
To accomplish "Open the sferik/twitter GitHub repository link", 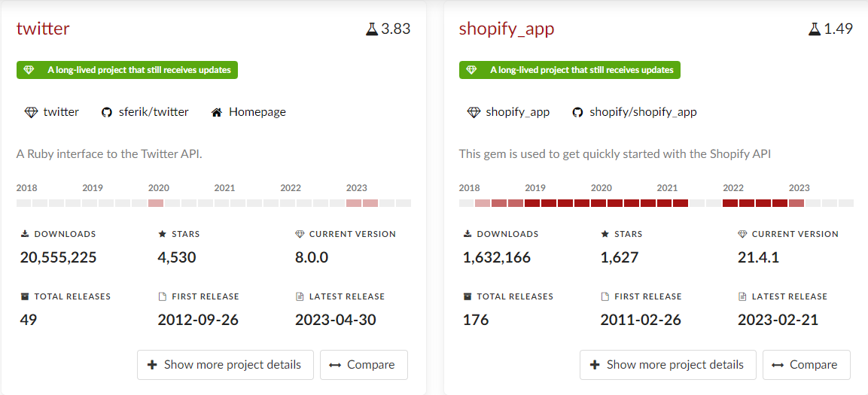I will [145, 112].
